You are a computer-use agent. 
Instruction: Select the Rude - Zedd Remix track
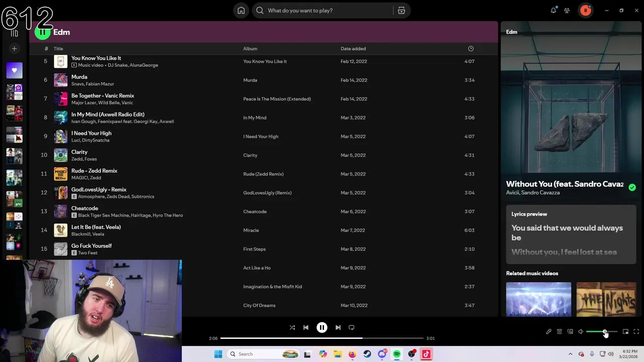point(94,171)
